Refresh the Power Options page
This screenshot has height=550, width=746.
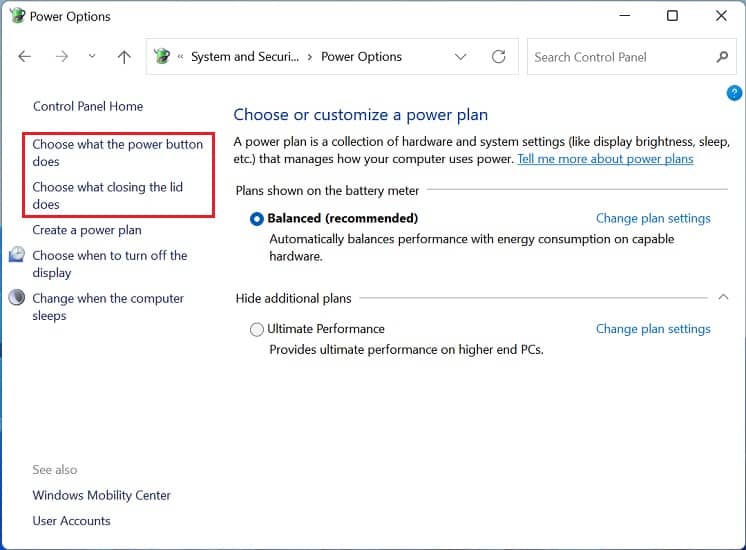[x=499, y=57]
